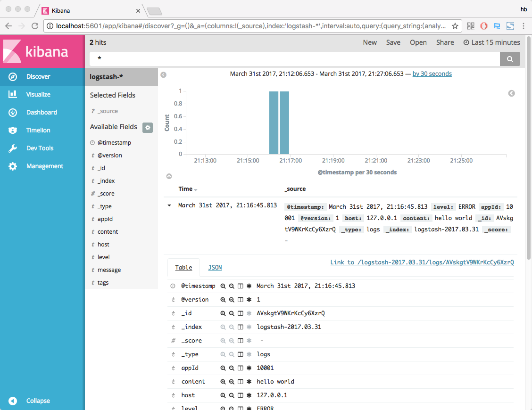Switch to the Table tab

pyautogui.click(x=183, y=268)
